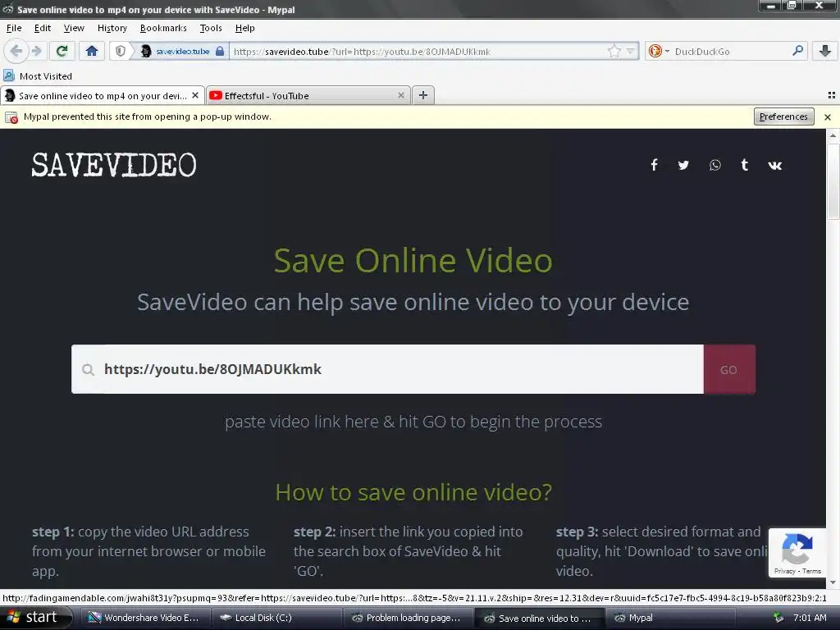The image size is (840, 630).
Task: Go back with the browser back arrow
Action: point(16,51)
